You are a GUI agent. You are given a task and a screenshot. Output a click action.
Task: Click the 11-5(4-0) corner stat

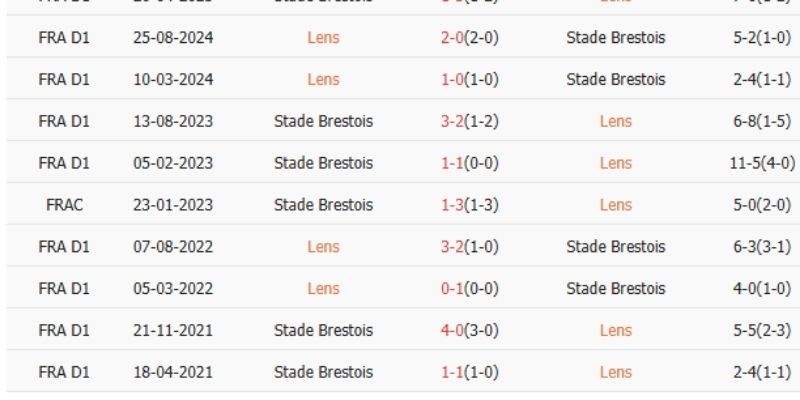click(762, 164)
